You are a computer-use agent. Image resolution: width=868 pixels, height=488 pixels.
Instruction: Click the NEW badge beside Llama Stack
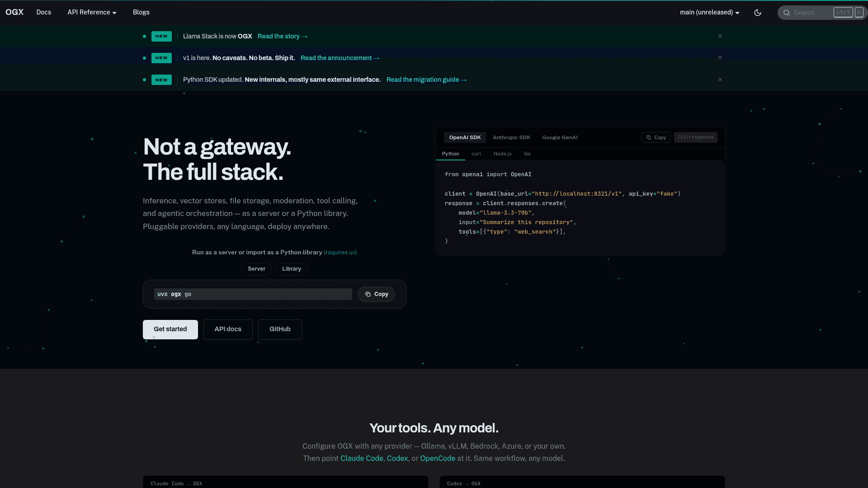(x=161, y=36)
